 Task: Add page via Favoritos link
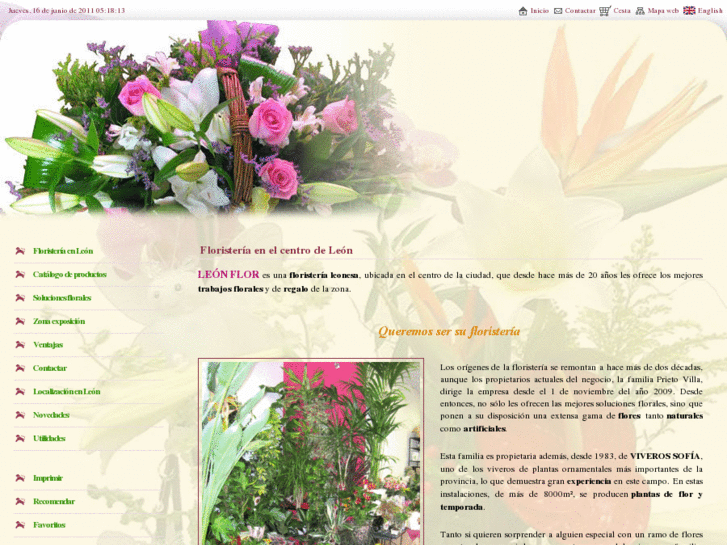pyautogui.click(x=49, y=525)
